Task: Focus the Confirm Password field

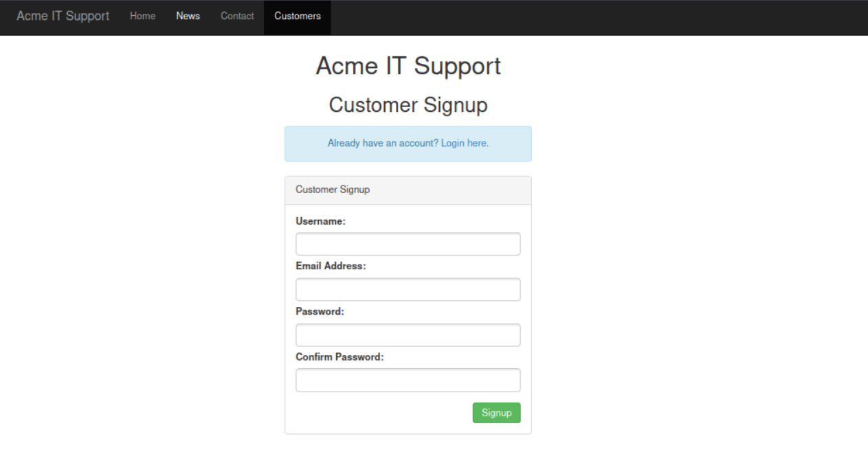Action: coord(408,380)
